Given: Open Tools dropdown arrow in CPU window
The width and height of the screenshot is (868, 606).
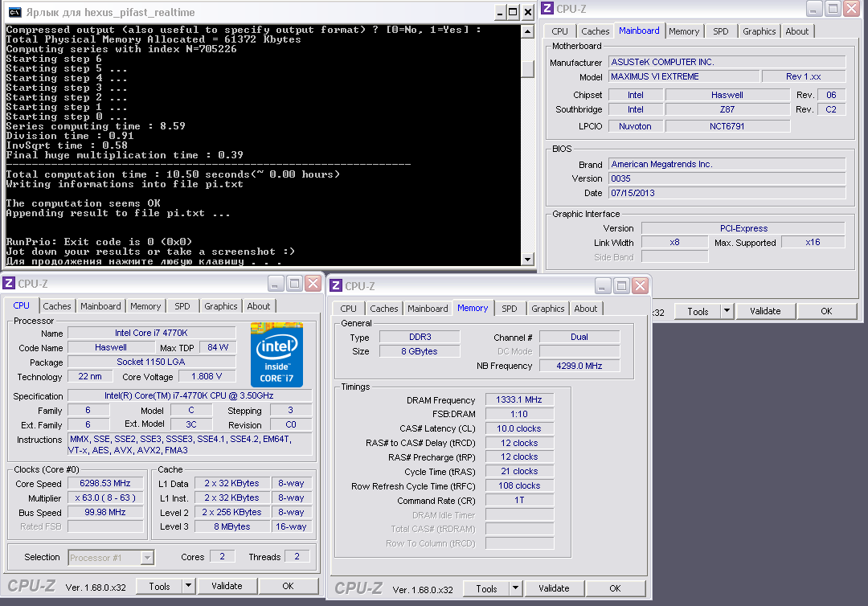Looking at the screenshot, I should (188, 586).
